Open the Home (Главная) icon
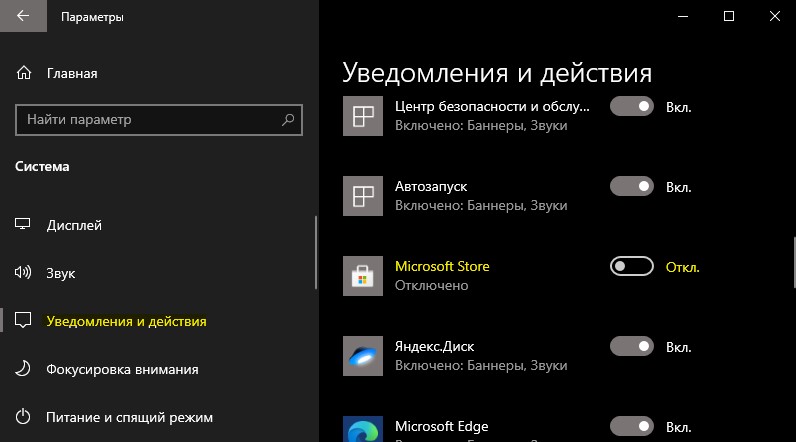796x442 pixels. [24, 73]
